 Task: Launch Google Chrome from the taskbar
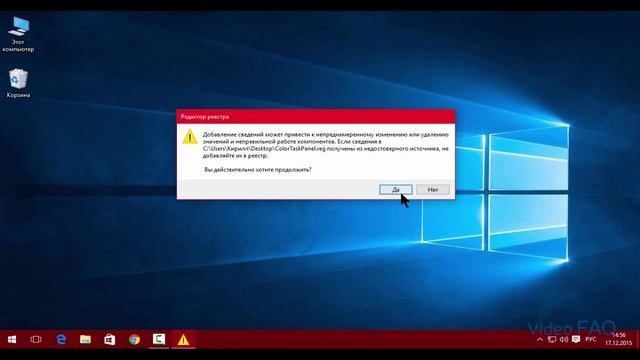coord(134,340)
